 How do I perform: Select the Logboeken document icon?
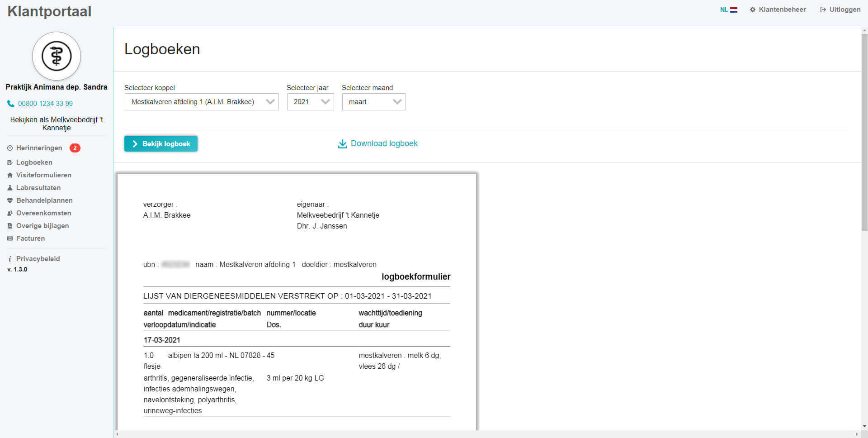click(x=9, y=162)
